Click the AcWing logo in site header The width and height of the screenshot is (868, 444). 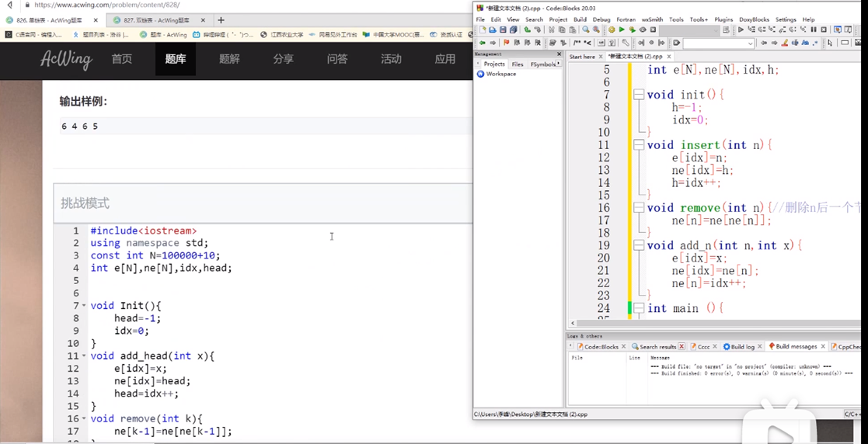coord(66,59)
